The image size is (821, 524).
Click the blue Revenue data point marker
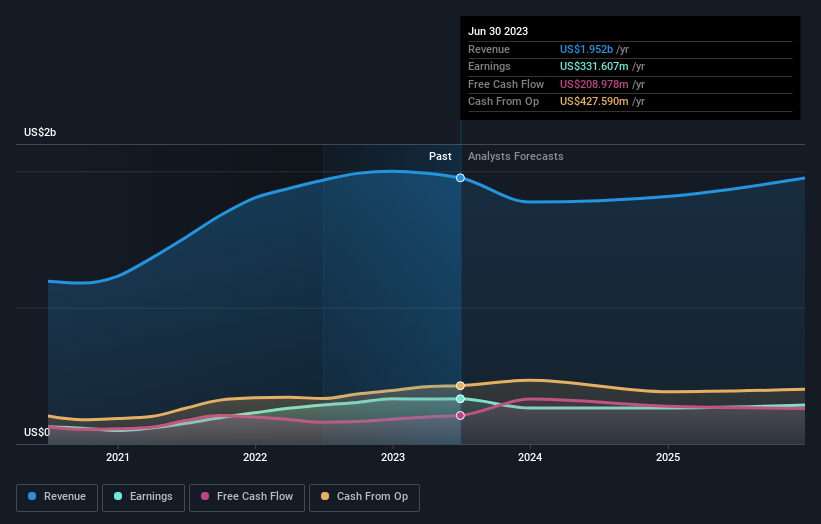click(x=460, y=178)
